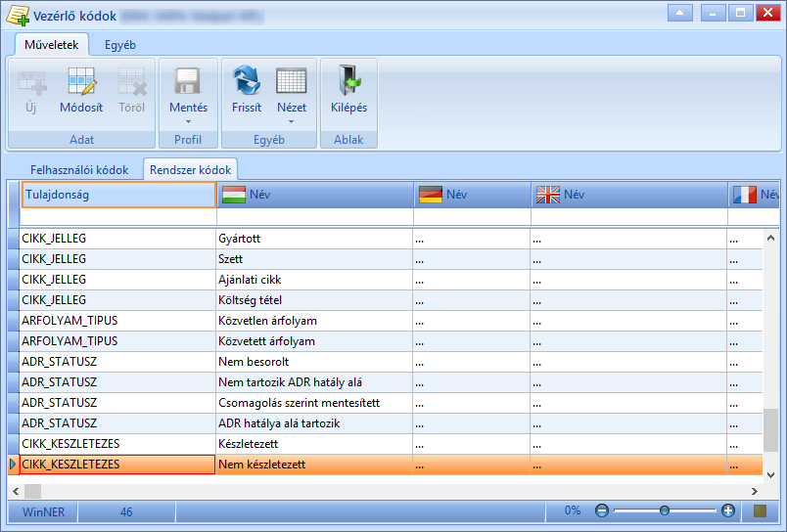Switch to the Egyéb ribbon tab

pos(120,45)
